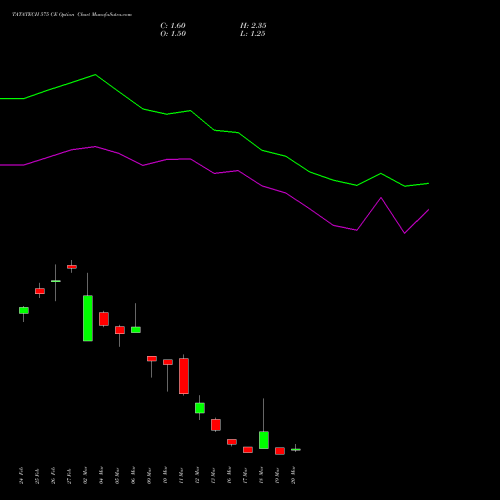This screenshot has width=500, height=500.
Task: Click the 16 Mar date label
Action: click(229, 475)
